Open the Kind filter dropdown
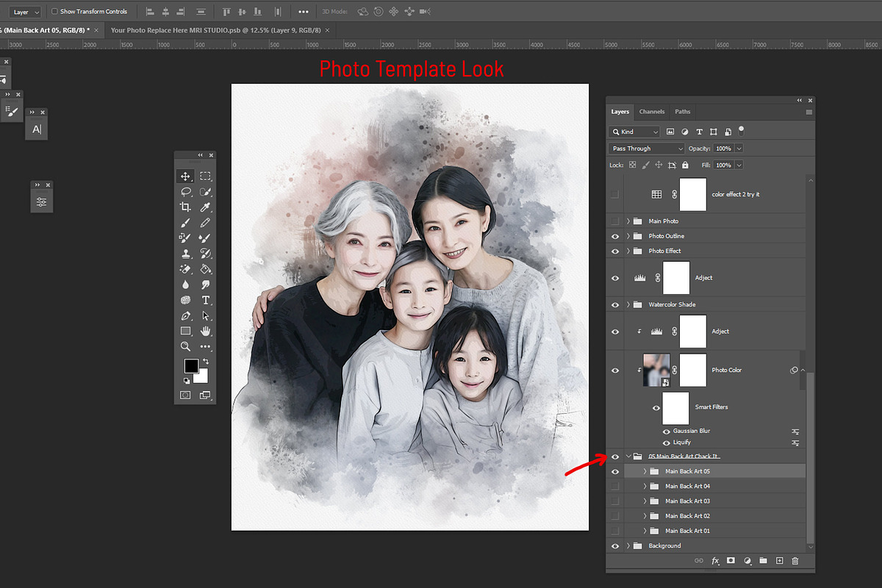This screenshot has height=588, width=882. [x=634, y=132]
